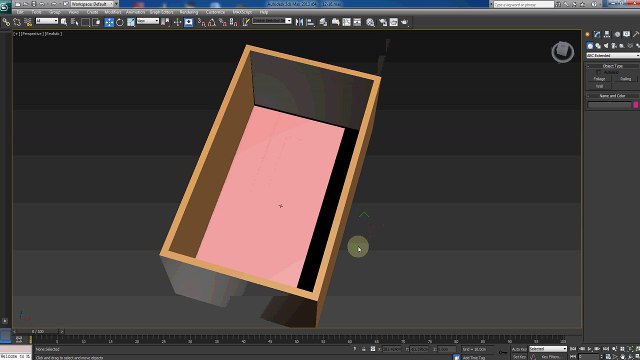Open the Edit menu

coord(20,12)
